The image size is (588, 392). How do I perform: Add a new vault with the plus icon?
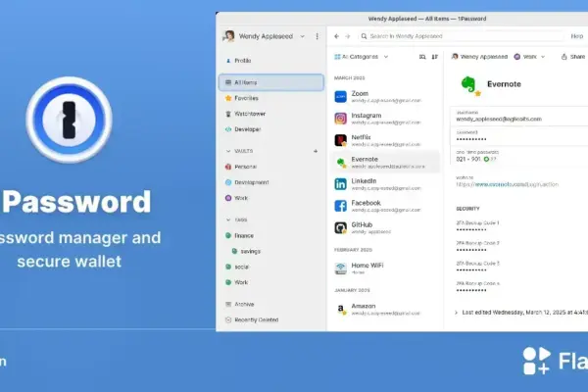tap(316, 151)
